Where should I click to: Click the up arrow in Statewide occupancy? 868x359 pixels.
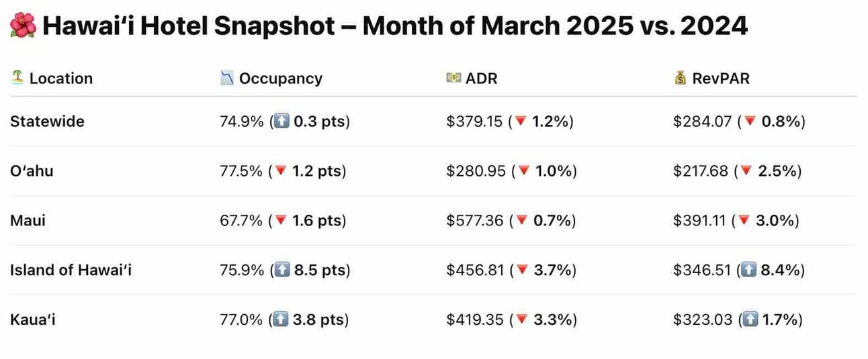(x=280, y=121)
